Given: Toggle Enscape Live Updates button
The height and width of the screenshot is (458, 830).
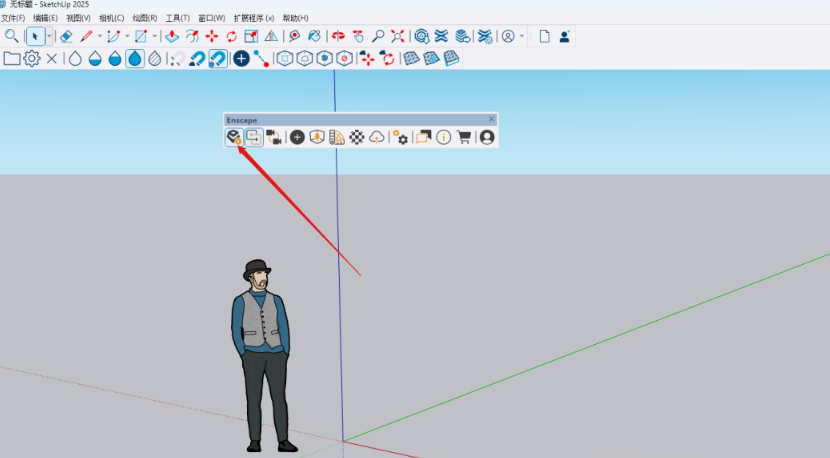Looking at the screenshot, I should 253,137.
